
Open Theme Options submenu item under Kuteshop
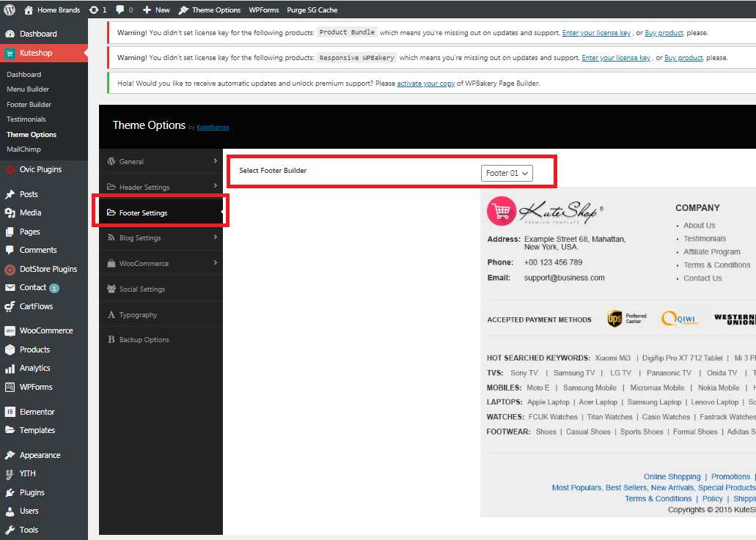point(32,134)
